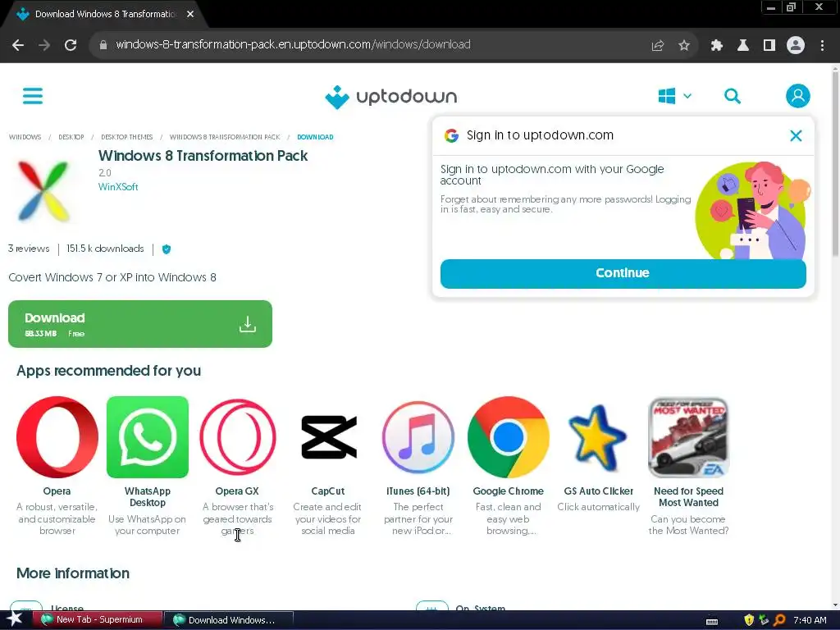
Task: Open the DESKTOP THEMES breadcrumb link
Action: coord(127,137)
